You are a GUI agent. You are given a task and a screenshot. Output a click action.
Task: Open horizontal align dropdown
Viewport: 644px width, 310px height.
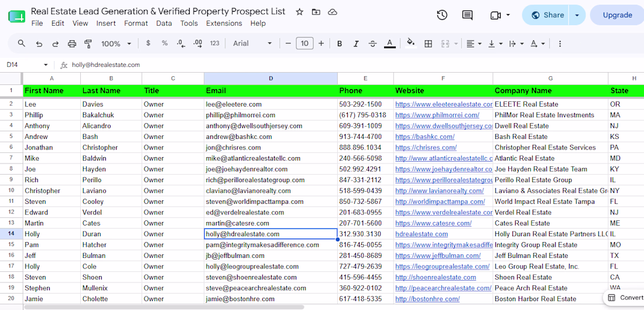click(474, 43)
